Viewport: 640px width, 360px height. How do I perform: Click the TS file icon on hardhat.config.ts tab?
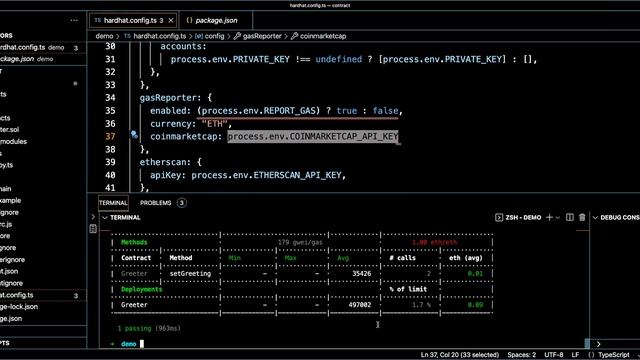click(98, 20)
